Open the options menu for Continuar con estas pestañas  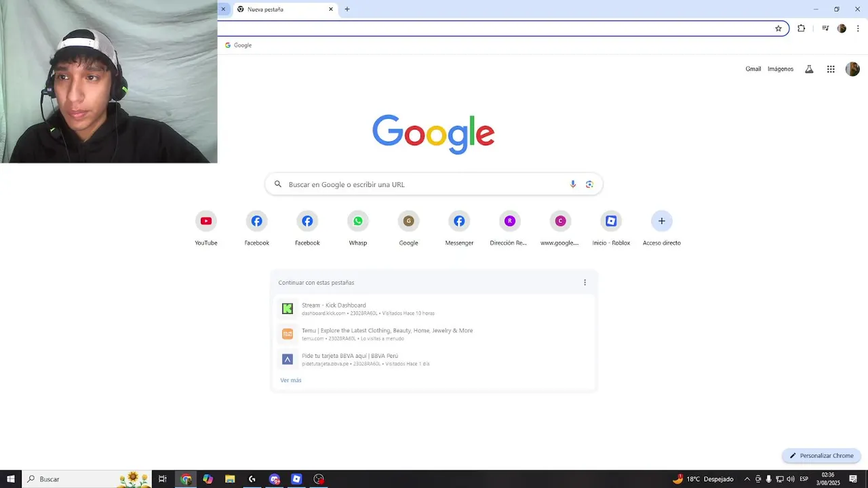585,283
